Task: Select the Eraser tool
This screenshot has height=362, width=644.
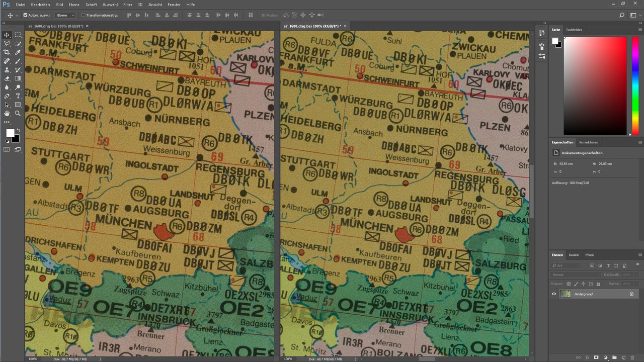Action: point(7,78)
